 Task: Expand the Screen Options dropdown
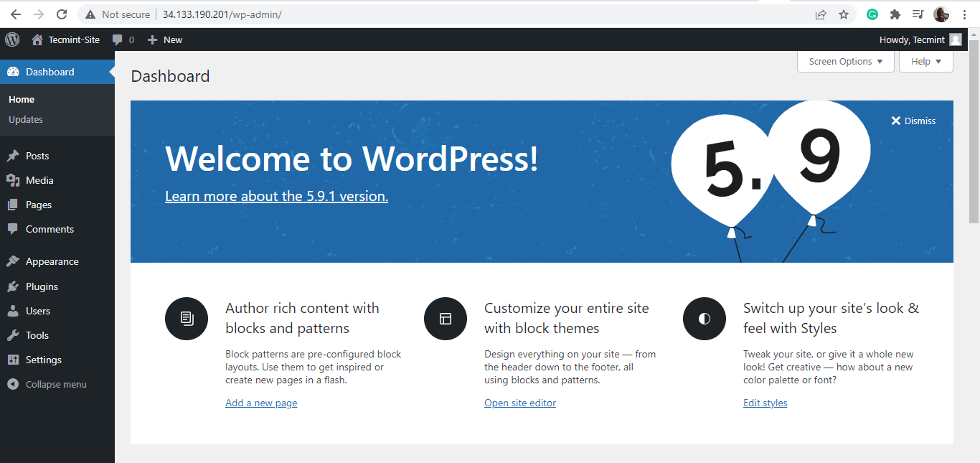[846, 62]
